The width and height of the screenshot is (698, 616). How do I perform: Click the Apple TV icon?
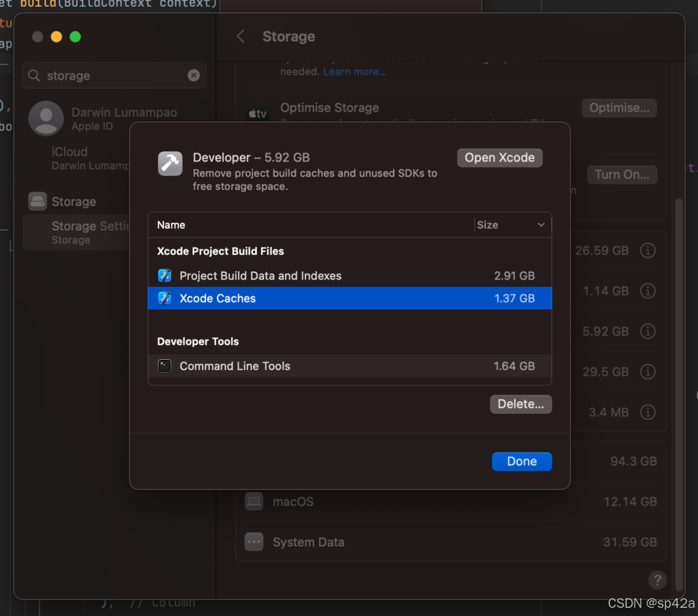pyautogui.click(x=257, y=114)
